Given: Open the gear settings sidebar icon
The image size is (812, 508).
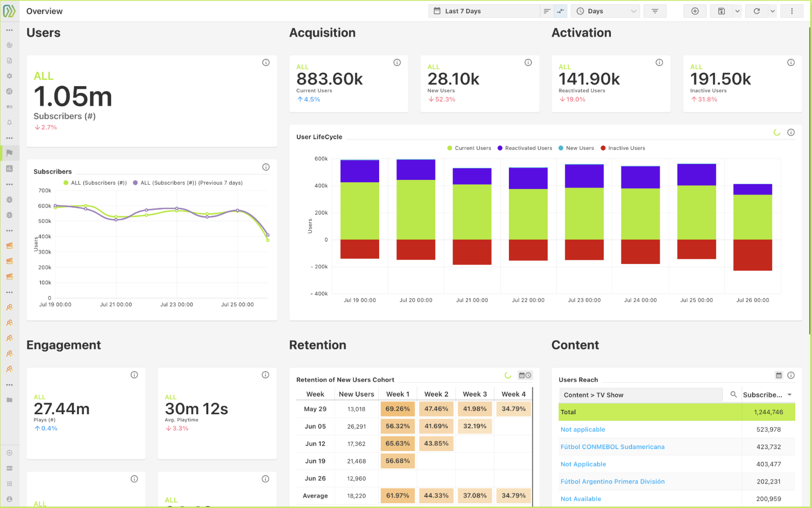Looking at the screenshot, I should tap(10, 76).
